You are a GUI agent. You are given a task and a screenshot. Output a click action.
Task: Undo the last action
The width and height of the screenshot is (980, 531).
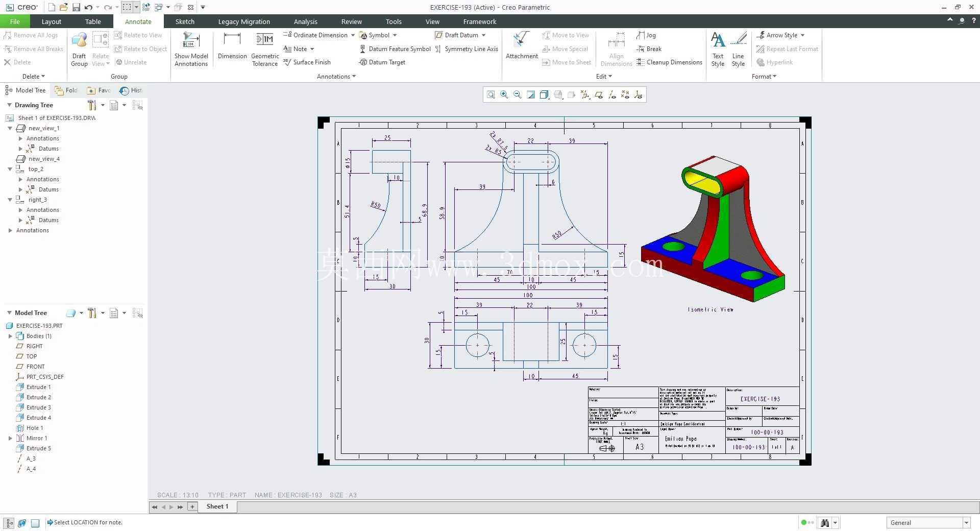[x=88, y=7]
